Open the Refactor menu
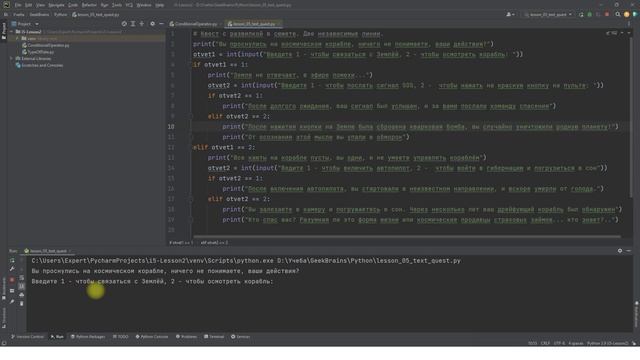 pos(89,5)
